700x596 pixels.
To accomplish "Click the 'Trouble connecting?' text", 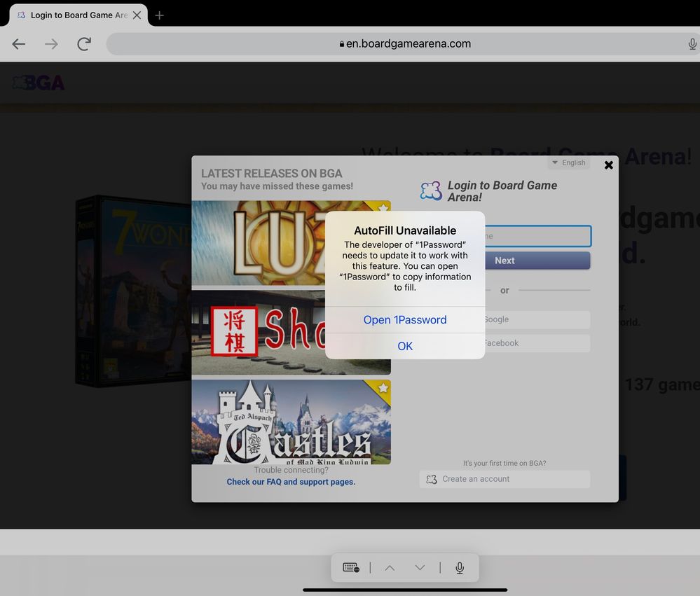I will tap(291, 470).
